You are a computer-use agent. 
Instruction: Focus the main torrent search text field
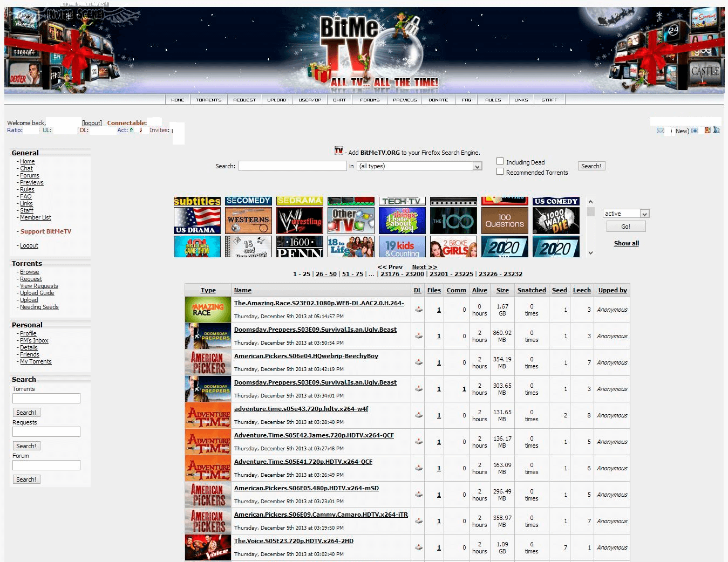[292, 166]
